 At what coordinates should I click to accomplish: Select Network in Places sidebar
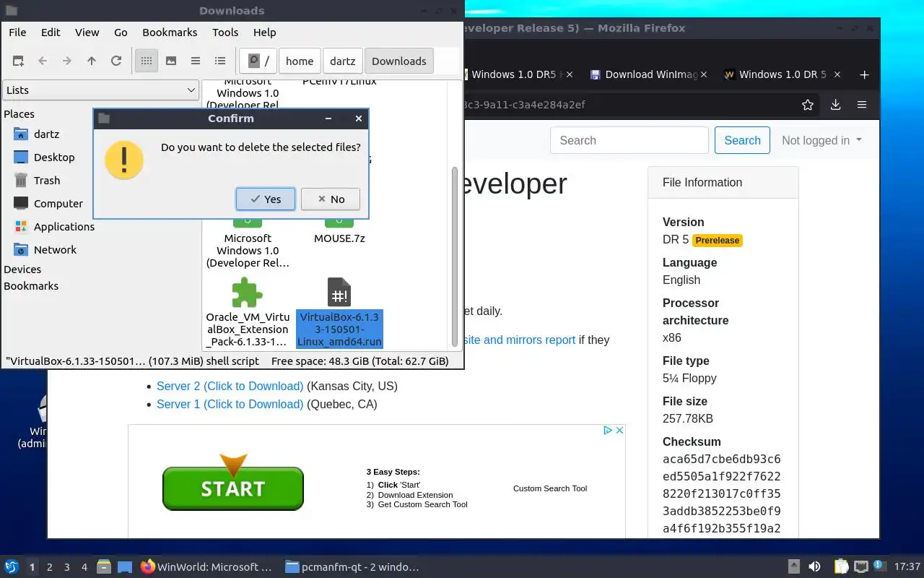pyautogui.click(x=55, y=250)
